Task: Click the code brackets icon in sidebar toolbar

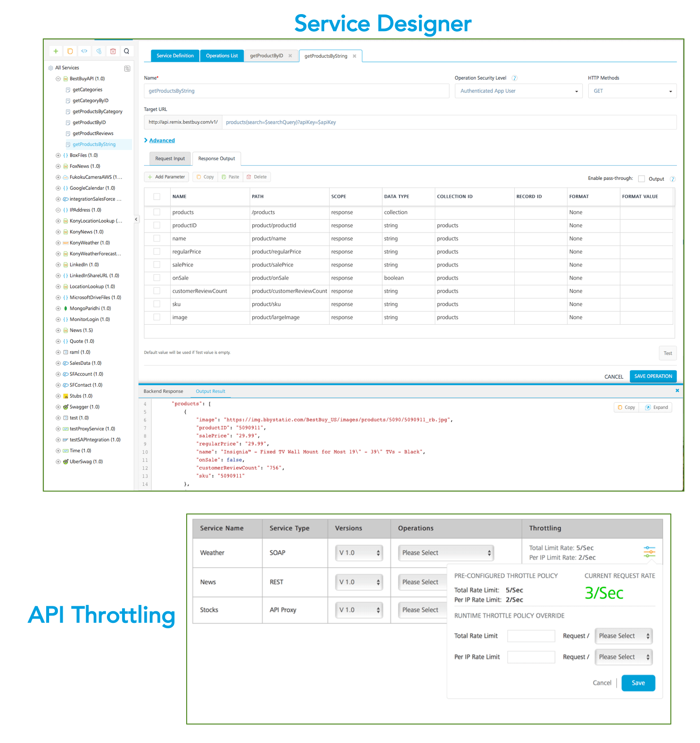Action: (x=84, y=51)
